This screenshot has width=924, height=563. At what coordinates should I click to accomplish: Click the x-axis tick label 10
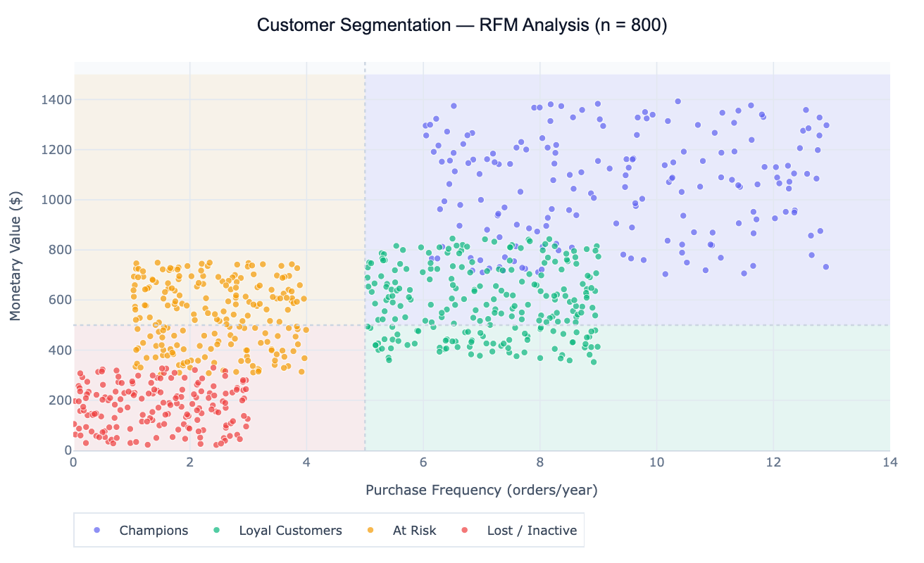656,462
